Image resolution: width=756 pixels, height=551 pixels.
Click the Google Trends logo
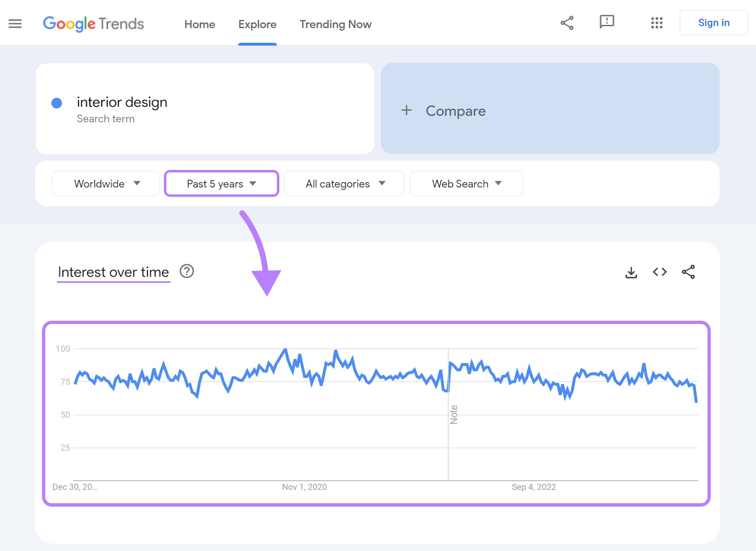[x=93, y=24]
